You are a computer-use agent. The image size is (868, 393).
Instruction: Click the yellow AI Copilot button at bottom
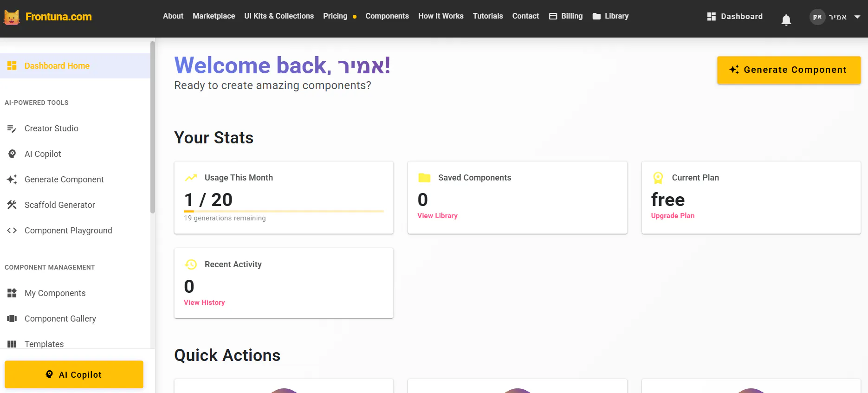(x=74, y=374)
